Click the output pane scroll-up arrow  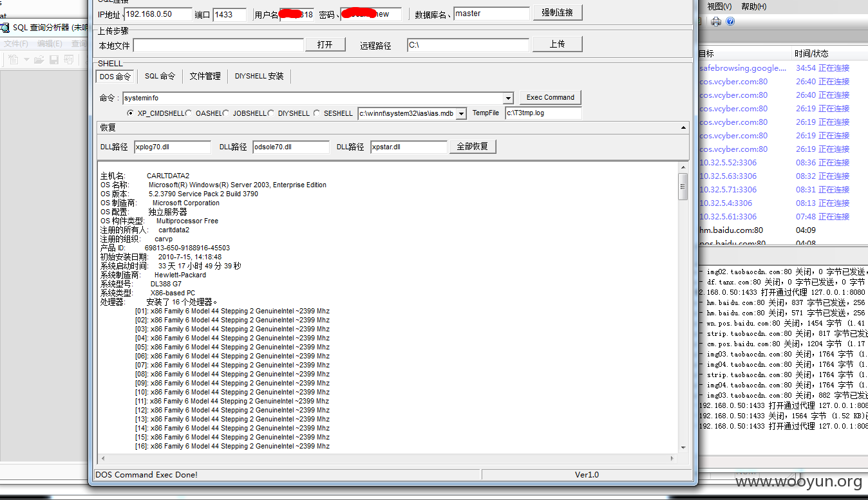[x=683, y=168]
